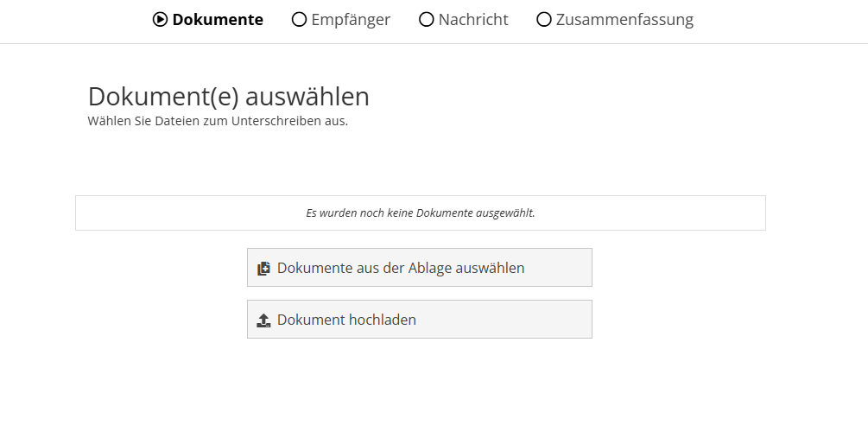Switch to the Empfänger step
Screen dimensions: 868x444
pos(351,19)
